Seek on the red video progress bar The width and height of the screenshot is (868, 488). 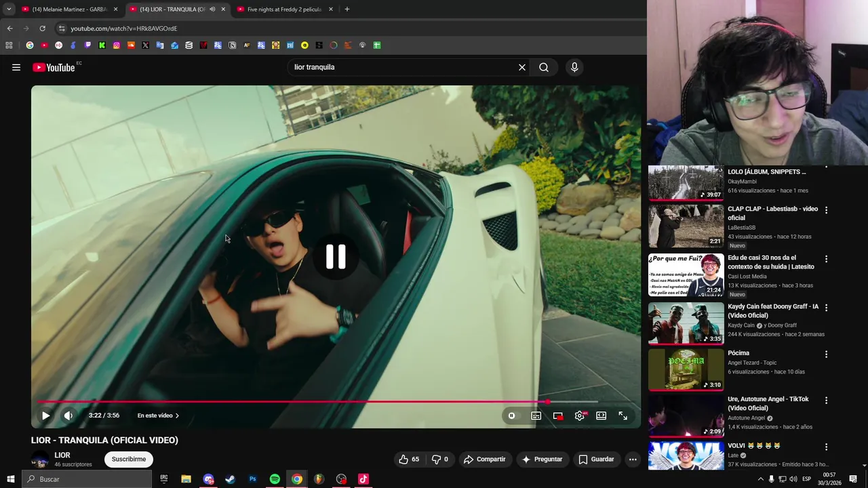(336, 401)
